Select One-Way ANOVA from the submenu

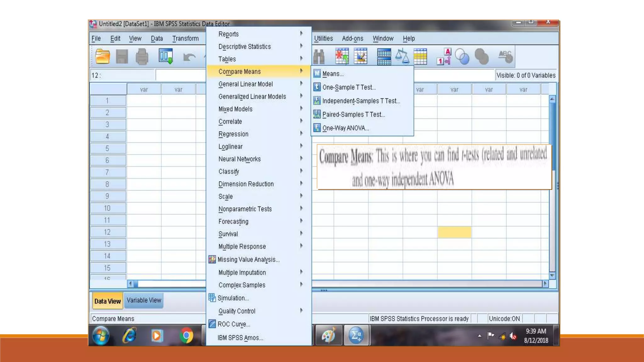(345, 128)
